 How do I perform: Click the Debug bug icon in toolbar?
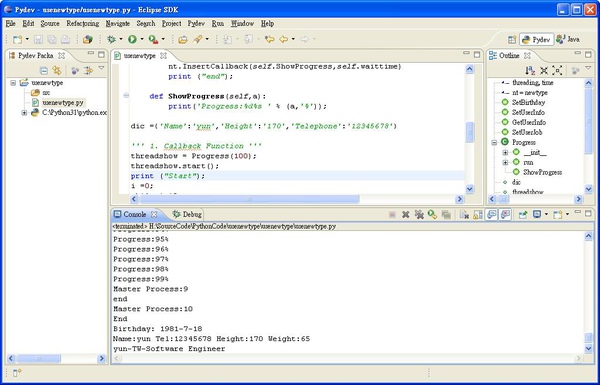click(x=111, y=39)
